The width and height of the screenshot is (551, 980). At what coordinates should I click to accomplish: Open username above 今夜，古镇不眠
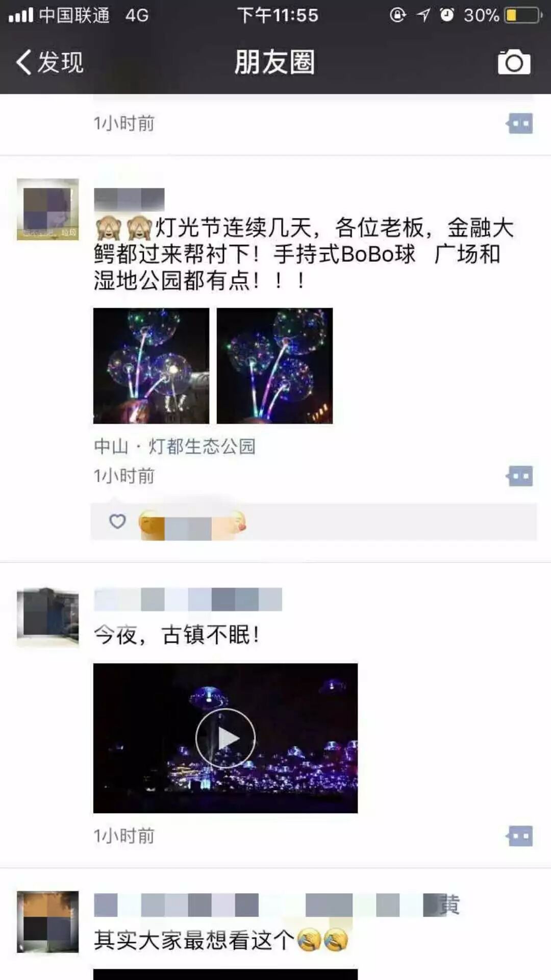click(x=188, y=599)
